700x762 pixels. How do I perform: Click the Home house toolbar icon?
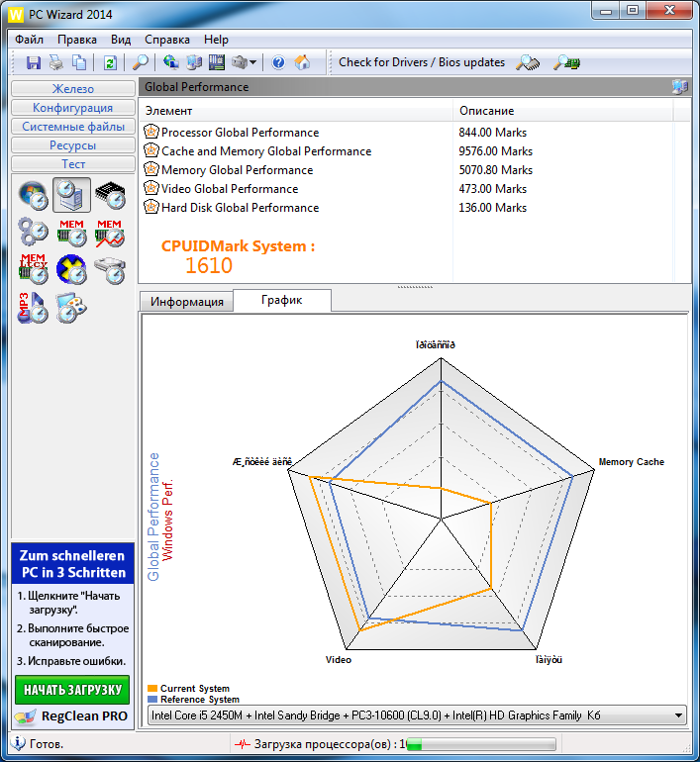(x=302, y=62)
